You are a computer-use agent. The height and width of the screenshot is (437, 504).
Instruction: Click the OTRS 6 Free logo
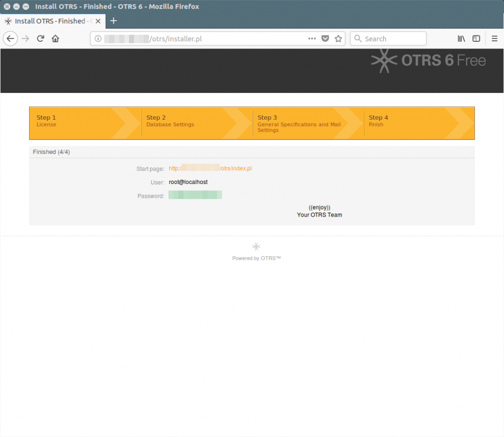(x=428, y=61)
